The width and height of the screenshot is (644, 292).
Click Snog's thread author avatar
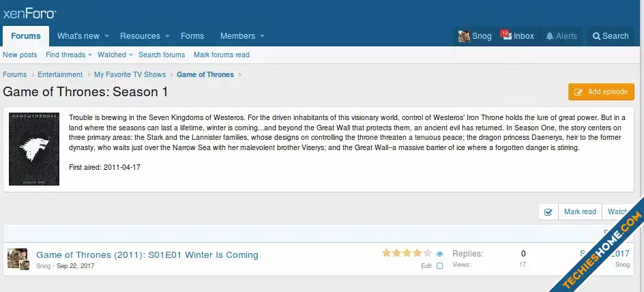point(18,259)
